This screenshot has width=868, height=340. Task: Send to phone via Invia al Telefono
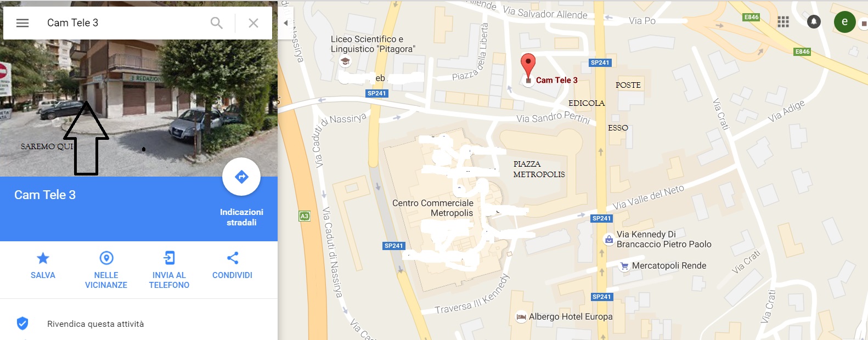point(169,258)
